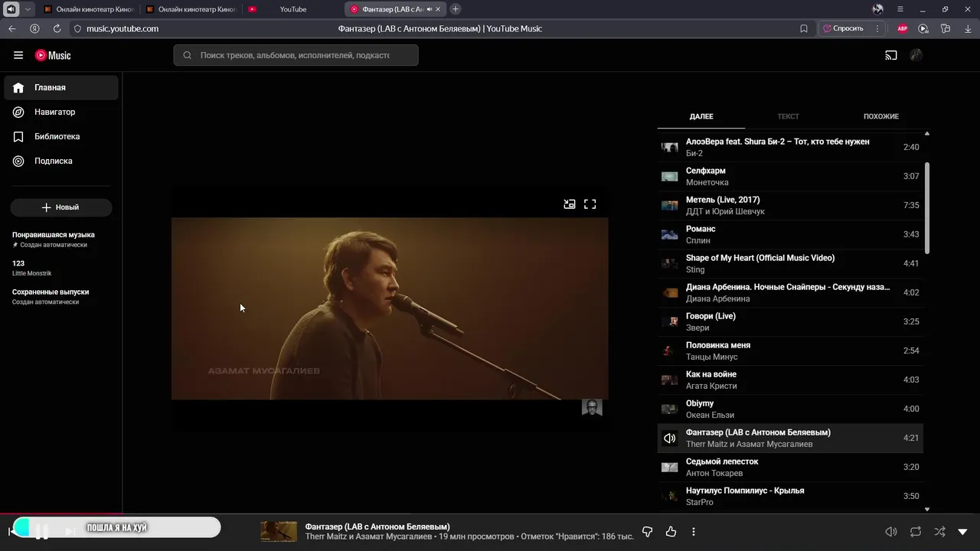
Task: Open the three-dot track options menu
Action: point(694,531)
